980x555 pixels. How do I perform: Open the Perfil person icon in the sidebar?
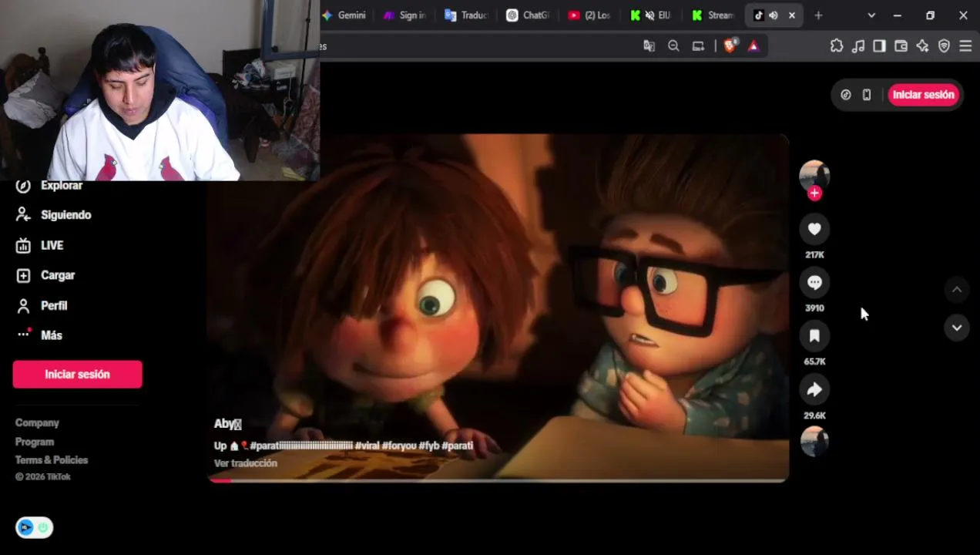(23, 305)
